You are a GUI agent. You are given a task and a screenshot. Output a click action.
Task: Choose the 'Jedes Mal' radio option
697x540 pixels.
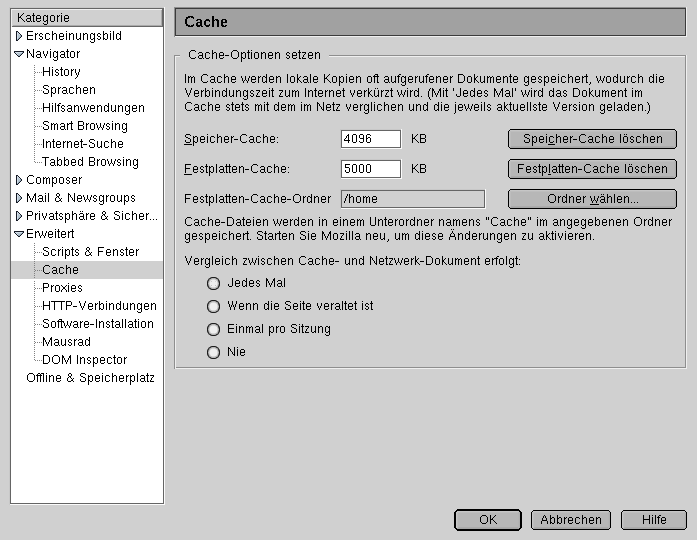213,284
